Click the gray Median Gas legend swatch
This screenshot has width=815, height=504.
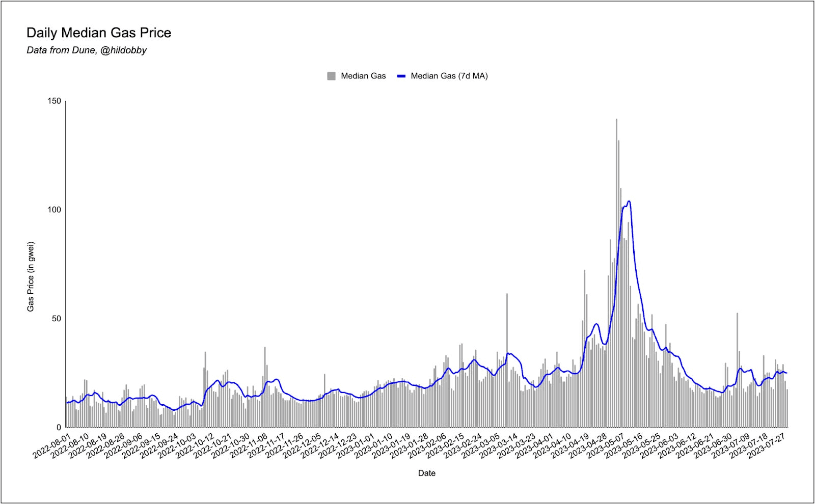[x=331, y=76]
